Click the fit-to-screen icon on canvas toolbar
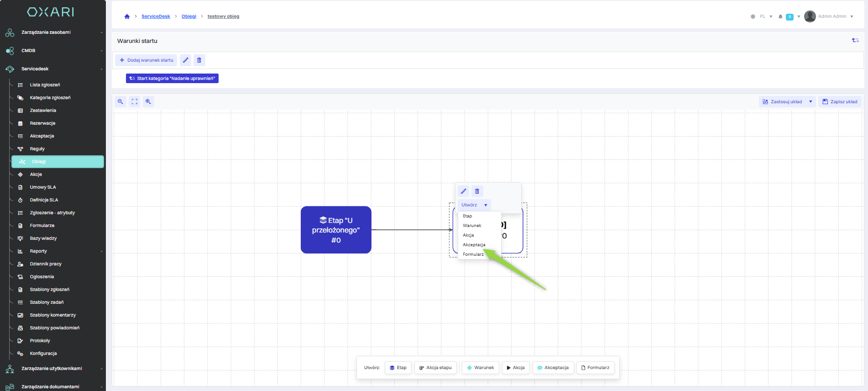Screen dimensions: 868x391 134,101
